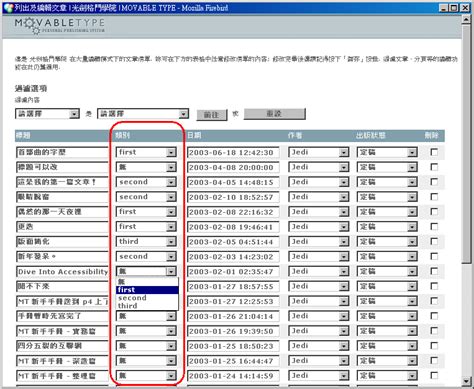
Task: Click date field showing 2003-01-25 16:44:47
Action: click(x=233, y=361)
